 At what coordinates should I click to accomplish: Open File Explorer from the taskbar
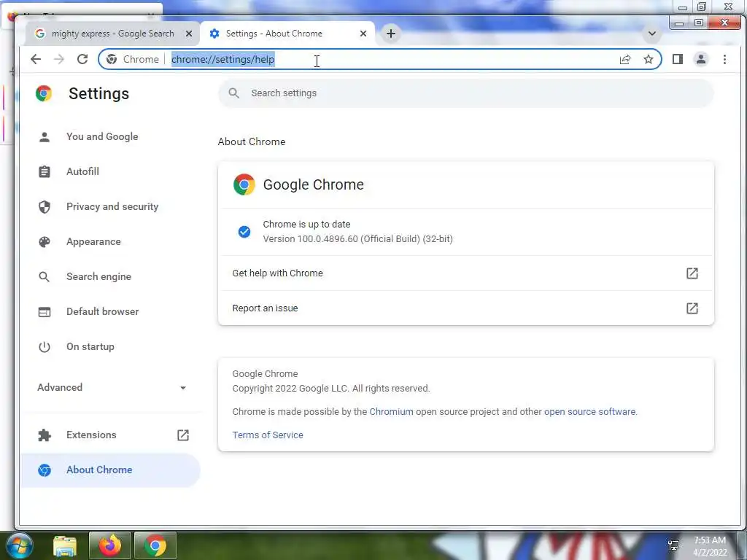65,545
